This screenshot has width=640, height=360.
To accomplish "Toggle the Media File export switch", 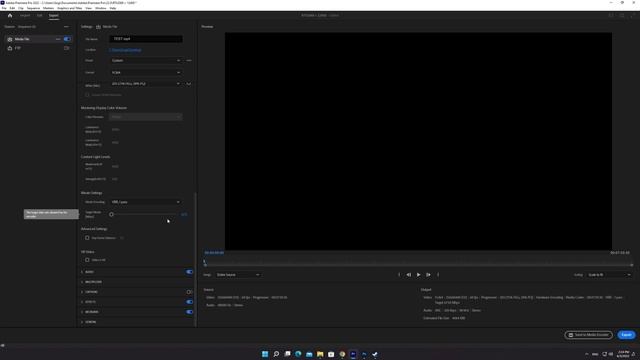I will point(67,39).
